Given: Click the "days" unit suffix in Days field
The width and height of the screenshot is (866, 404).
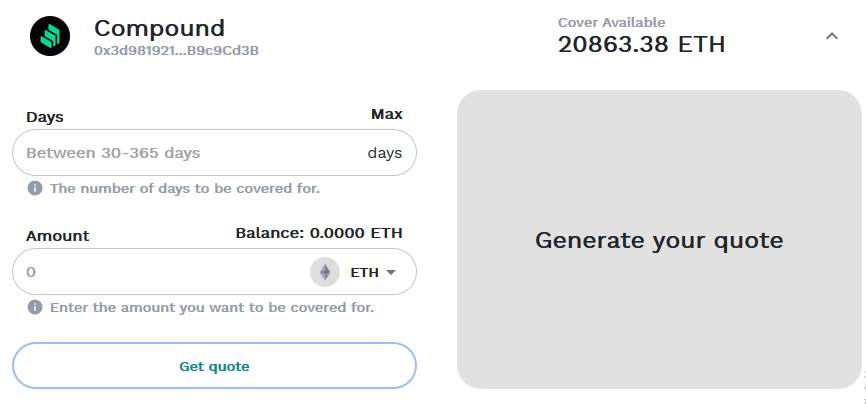Looking at the screenshot, I should tap(384, 153).
